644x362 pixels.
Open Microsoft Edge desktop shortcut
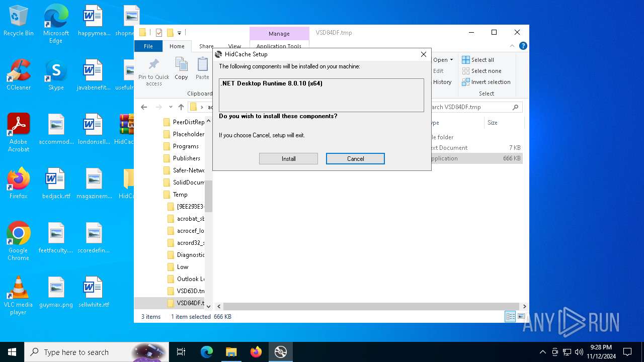click(56, 24)
